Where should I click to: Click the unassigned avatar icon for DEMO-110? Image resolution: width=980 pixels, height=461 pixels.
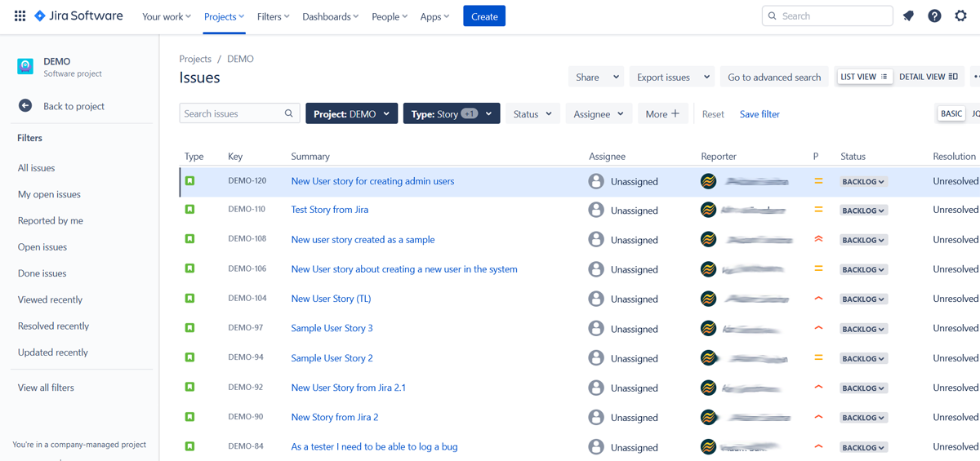click(x=596, y=211)
